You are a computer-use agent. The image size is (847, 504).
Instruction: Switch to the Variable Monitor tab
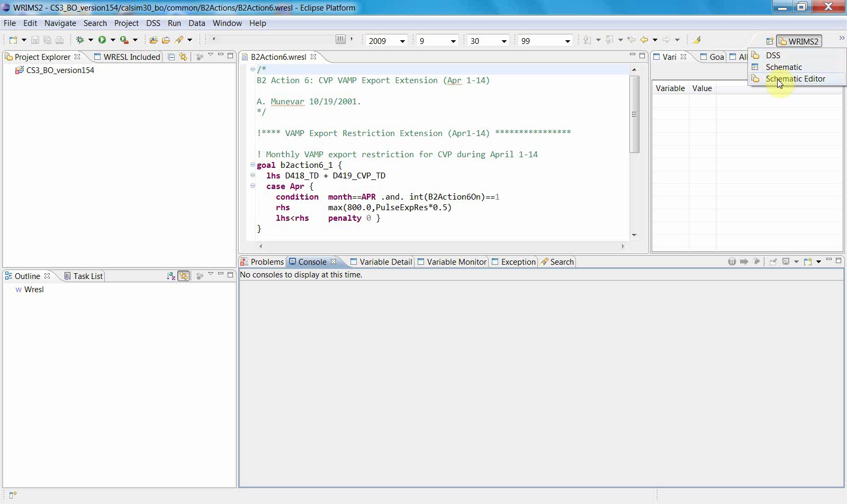452,262
